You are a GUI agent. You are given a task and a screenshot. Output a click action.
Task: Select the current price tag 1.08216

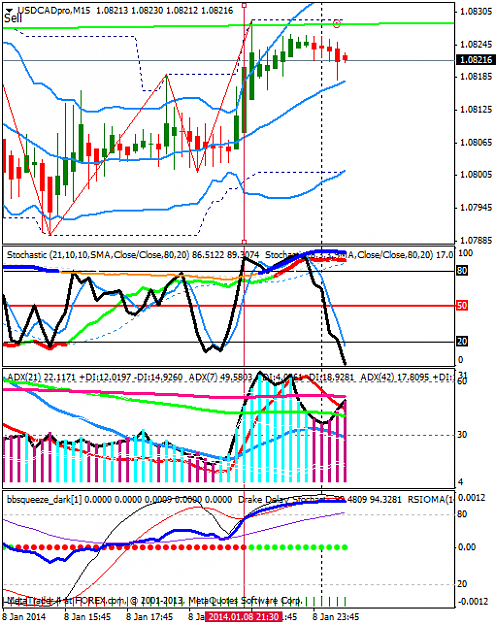[476, 60]
